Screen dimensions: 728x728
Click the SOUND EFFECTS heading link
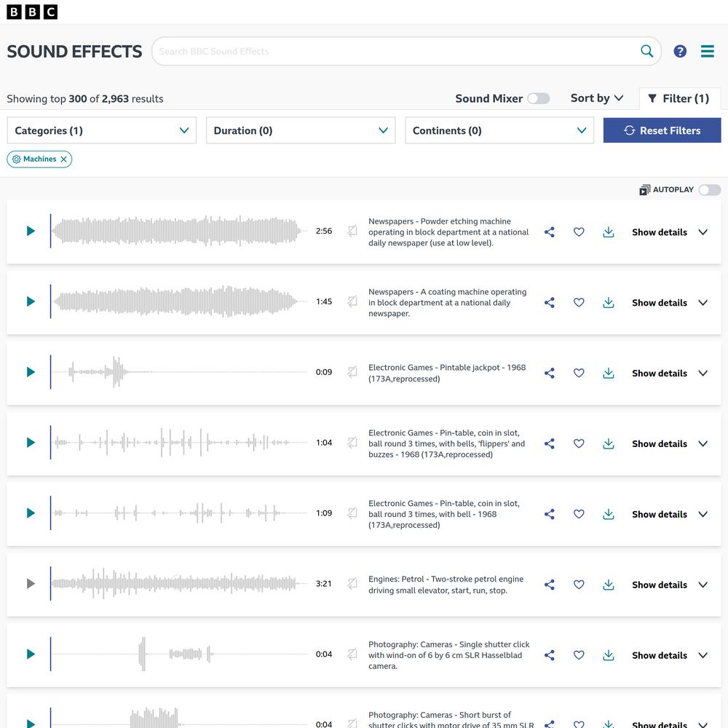click(x=74, y=52)
